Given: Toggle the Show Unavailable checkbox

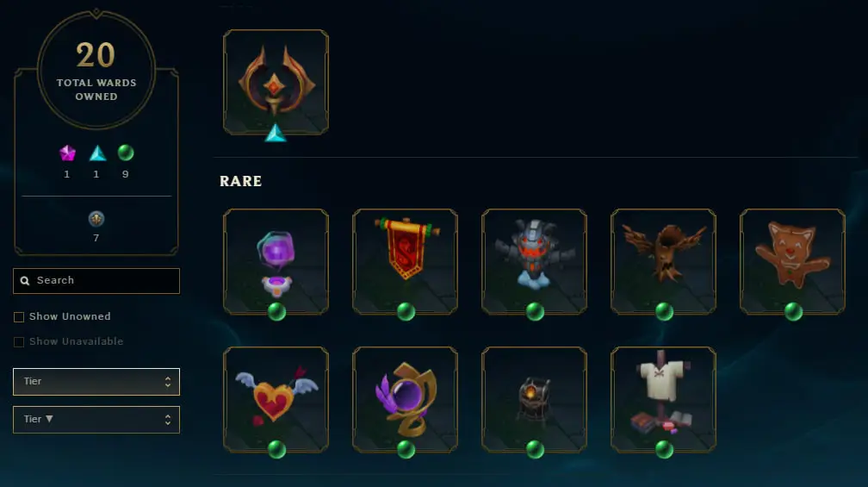Looking at the screenshot, I should point(19,342).
